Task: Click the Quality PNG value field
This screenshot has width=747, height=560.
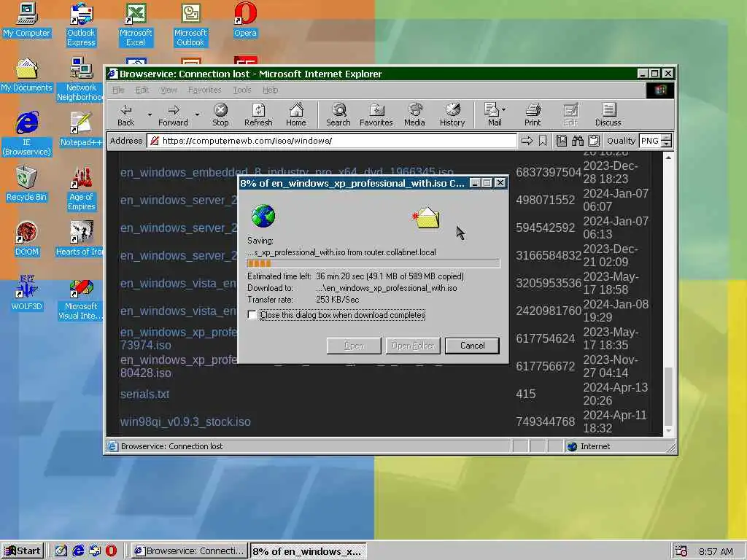Action: (650, 141)
